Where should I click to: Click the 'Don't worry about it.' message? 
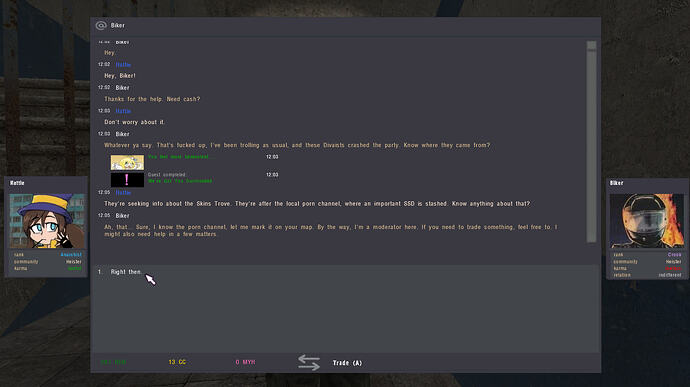click(135, 122)
